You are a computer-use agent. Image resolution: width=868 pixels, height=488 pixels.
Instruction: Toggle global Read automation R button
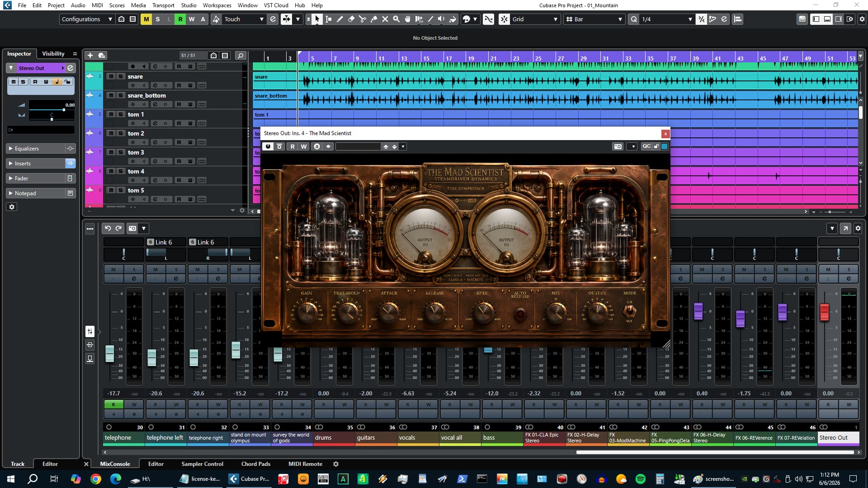180,19
